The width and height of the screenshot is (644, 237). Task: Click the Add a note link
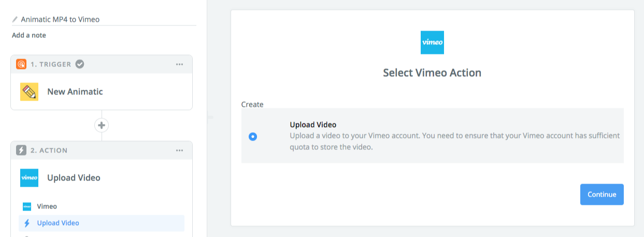[x=29, y=35]
